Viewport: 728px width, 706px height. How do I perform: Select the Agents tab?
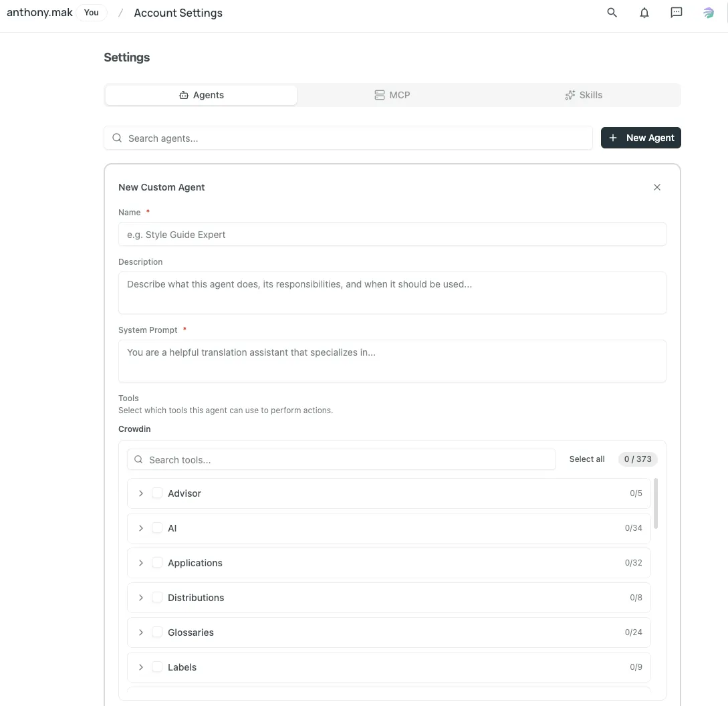click(201, 95)
